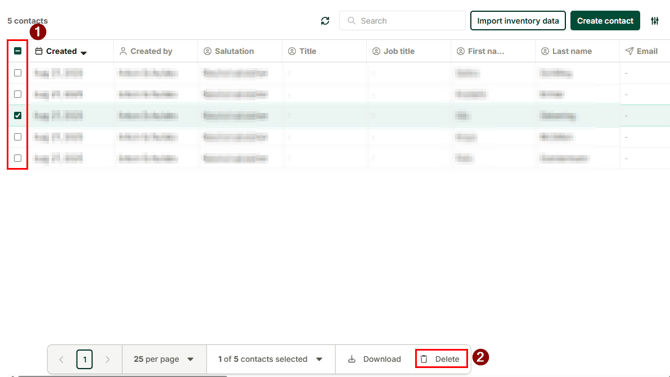The height and width of the screenshot is (377, 670).
Task: Check the fifth contact row checkbox
Action: click(18, 158)
